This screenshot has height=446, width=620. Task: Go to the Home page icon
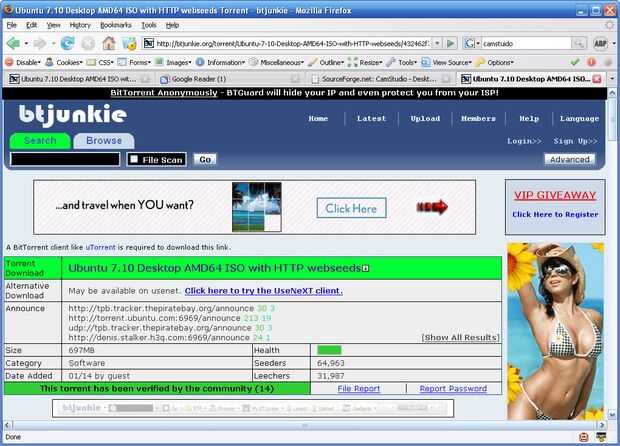pyautogui.click(x=109, y=43)
